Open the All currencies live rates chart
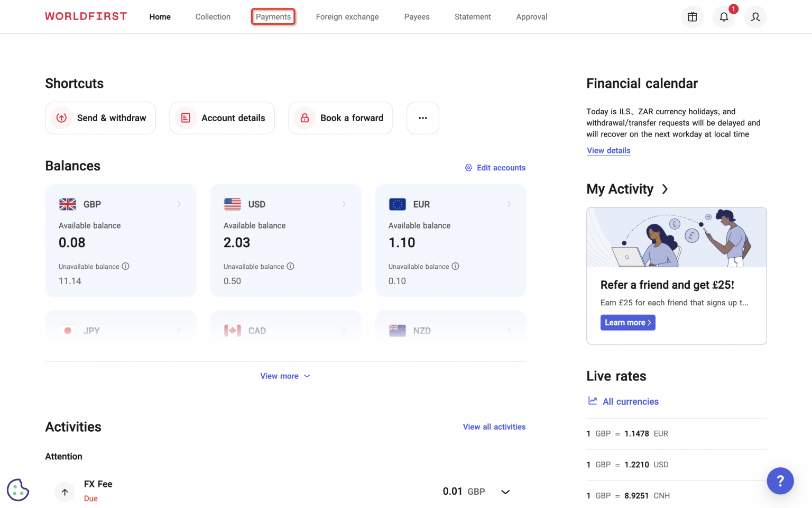 623,401
